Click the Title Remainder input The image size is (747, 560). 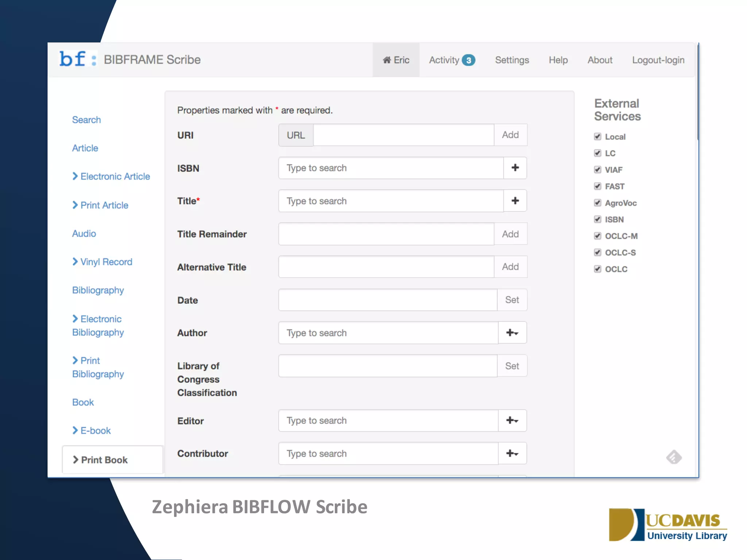pos(386,234)
